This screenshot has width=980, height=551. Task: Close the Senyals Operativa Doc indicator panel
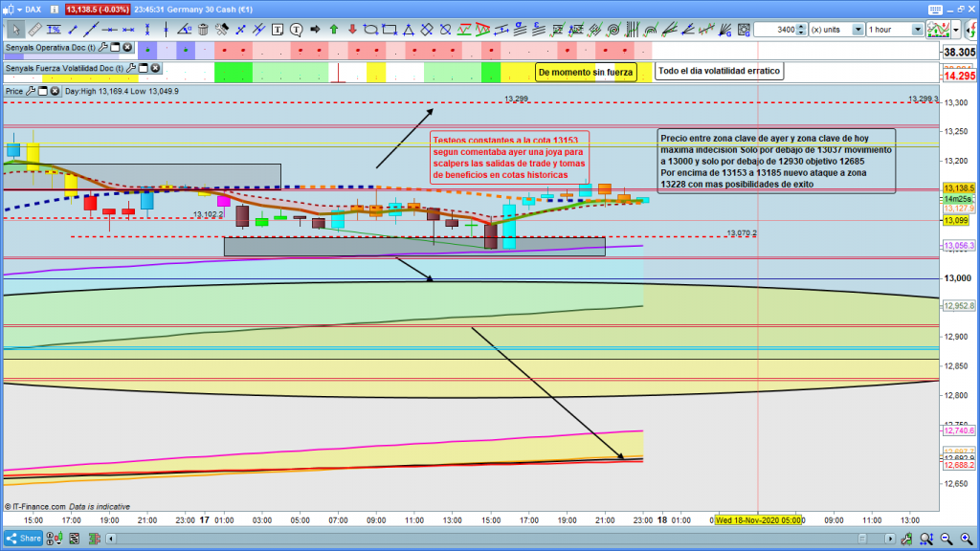(127, 47)
